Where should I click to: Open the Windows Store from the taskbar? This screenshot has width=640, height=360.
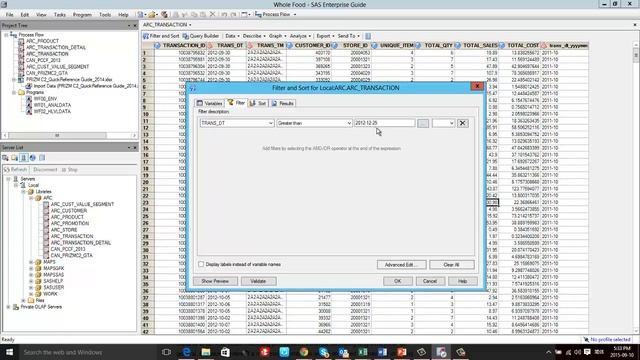(225, 352)
